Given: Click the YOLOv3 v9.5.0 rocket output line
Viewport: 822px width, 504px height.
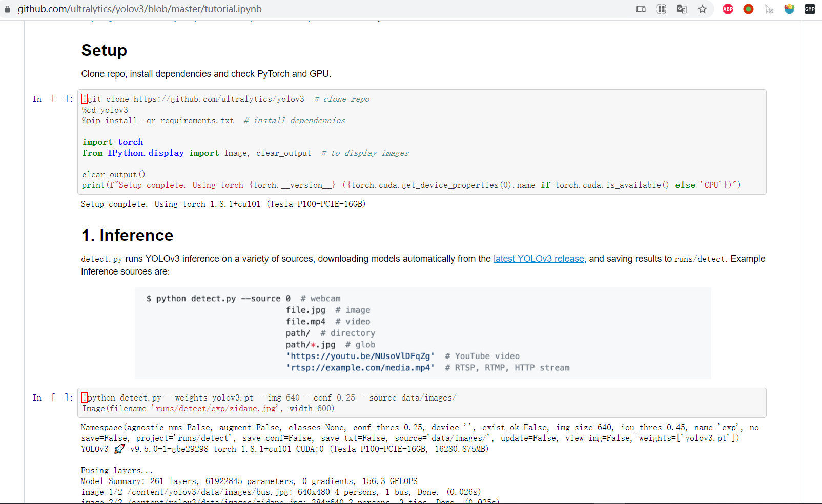Looking at the screenshot, I should tap(285, 449).
